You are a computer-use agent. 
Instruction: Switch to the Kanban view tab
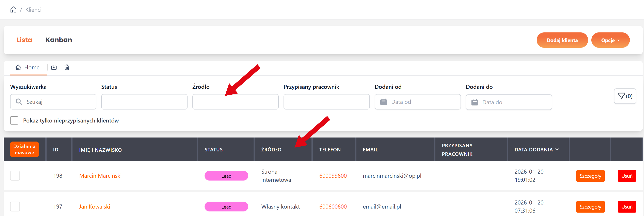pos(59,40)
